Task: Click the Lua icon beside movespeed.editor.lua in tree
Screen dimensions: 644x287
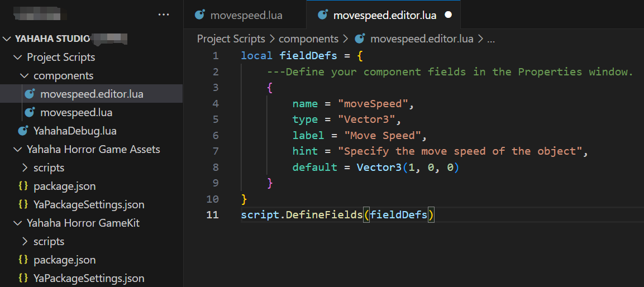Action: tap(30, 94)
